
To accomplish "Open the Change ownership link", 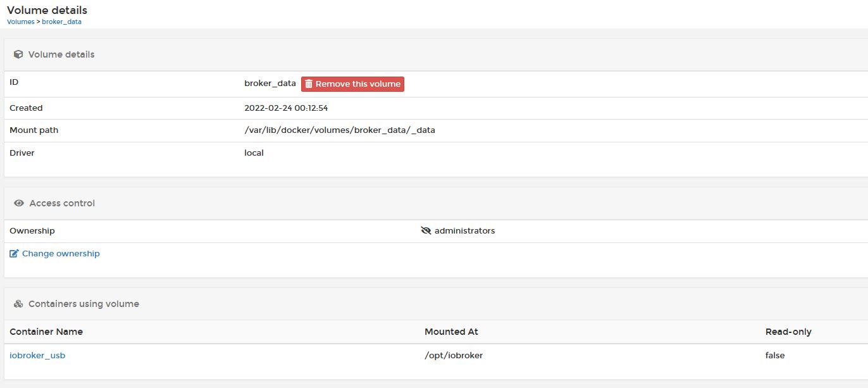I will [x=61, y=254].
